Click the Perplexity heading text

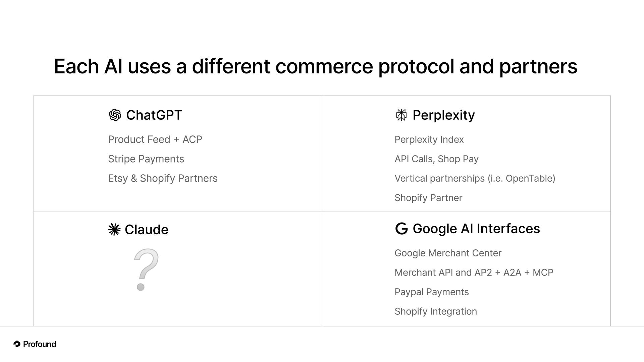[443, 115]
